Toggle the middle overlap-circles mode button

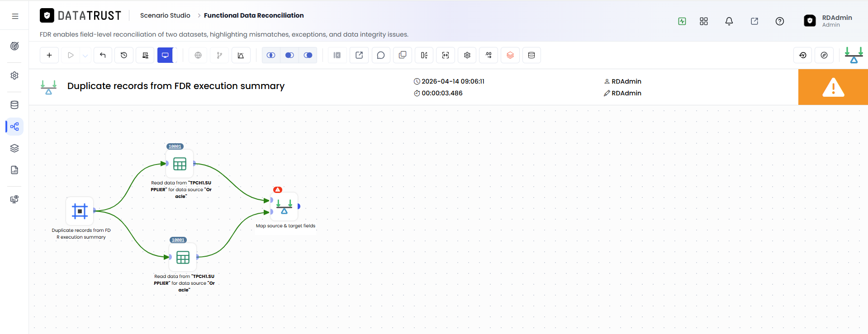[289, 55]
